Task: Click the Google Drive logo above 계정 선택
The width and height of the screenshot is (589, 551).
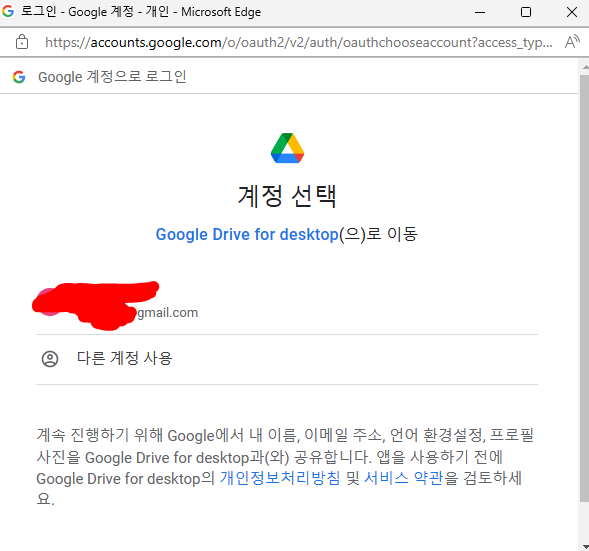Action: click(287, 148)
